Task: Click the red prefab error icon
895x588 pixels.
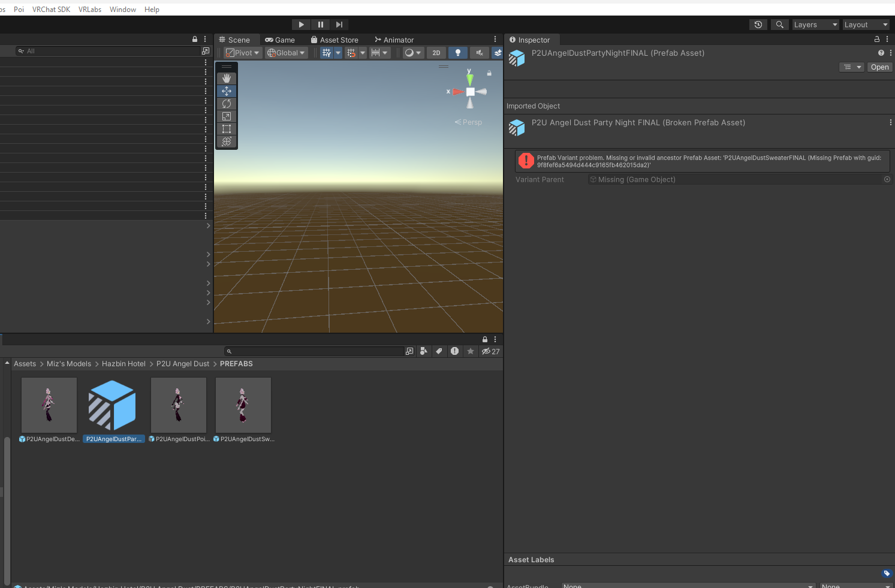Action: [526, 161]
